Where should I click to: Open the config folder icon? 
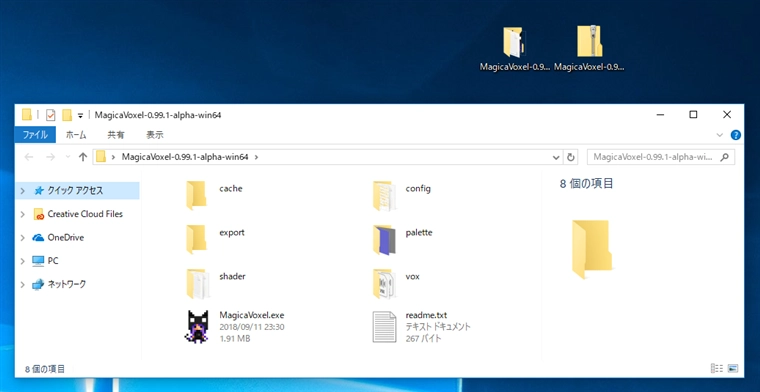click(x=385, y=196)
